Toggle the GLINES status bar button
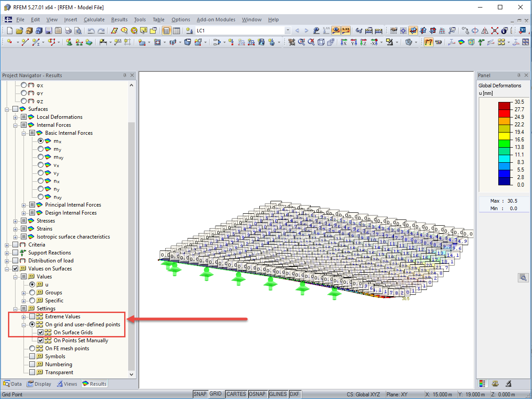This screenshot has width=532, height=399. (x=278, y=394)
